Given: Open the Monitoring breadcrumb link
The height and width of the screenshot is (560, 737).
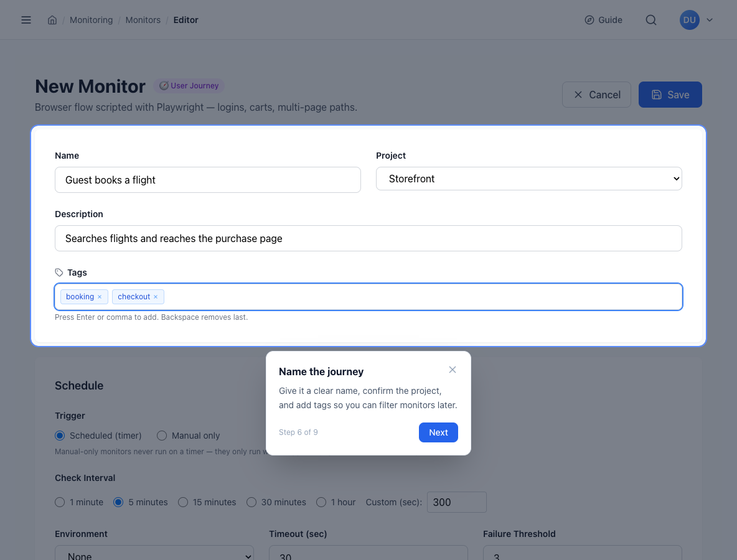Looking at the screenshot, I should coord(91,20).
